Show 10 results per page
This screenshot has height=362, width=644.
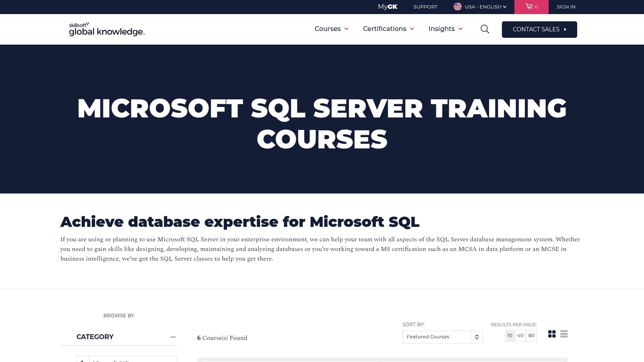pyautogui.click(x=510, y=335)
